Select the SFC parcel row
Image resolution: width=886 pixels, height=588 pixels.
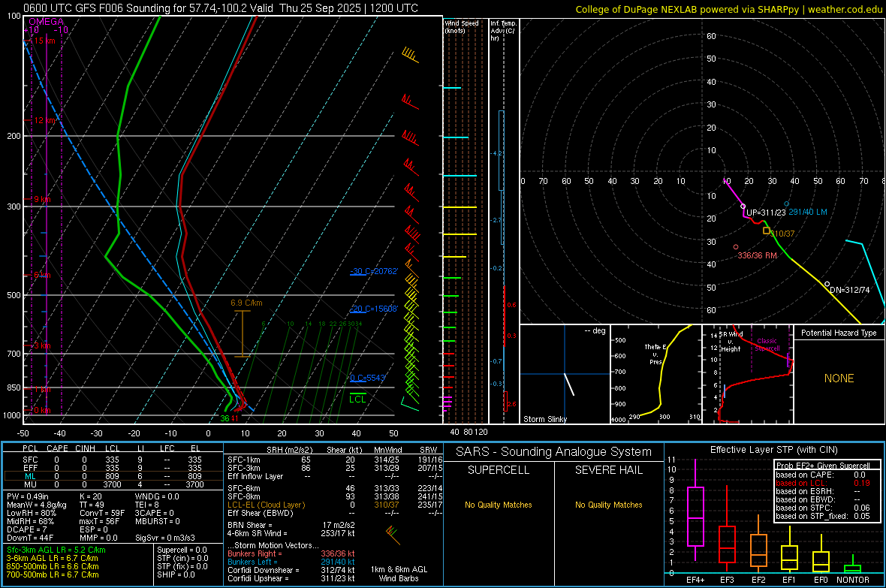point(113,460)
